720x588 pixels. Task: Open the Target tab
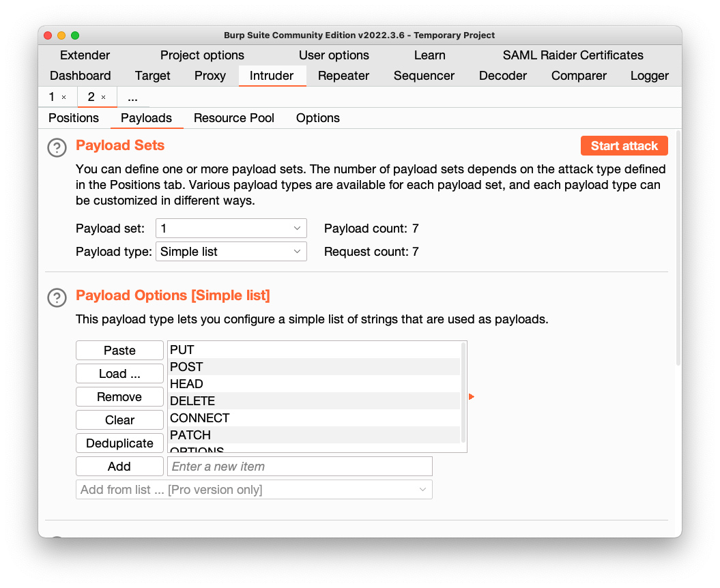click(x=152, y=76)
